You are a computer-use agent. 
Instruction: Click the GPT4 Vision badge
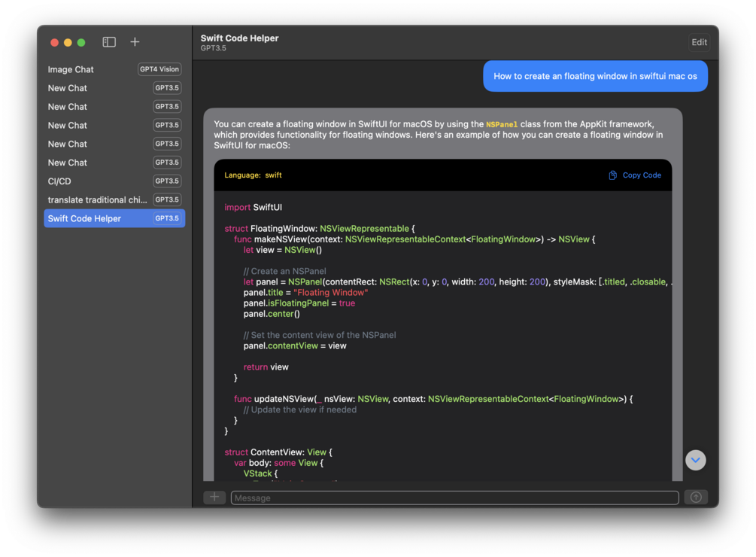(159, 69)
